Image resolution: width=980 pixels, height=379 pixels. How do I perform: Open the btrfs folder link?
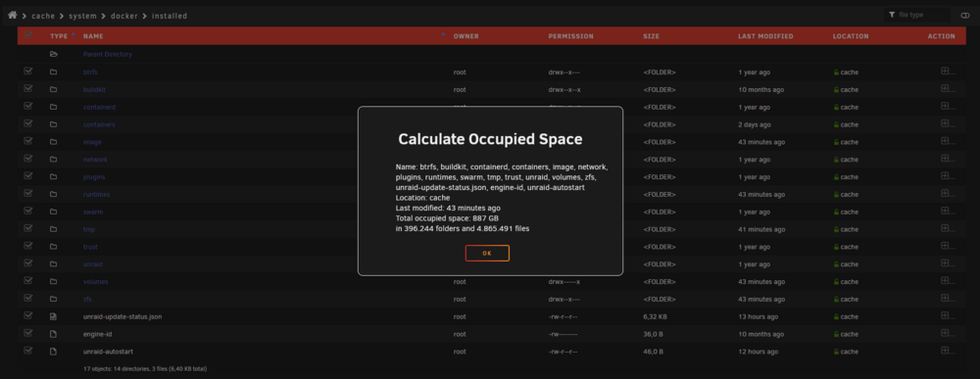[90, 71]
